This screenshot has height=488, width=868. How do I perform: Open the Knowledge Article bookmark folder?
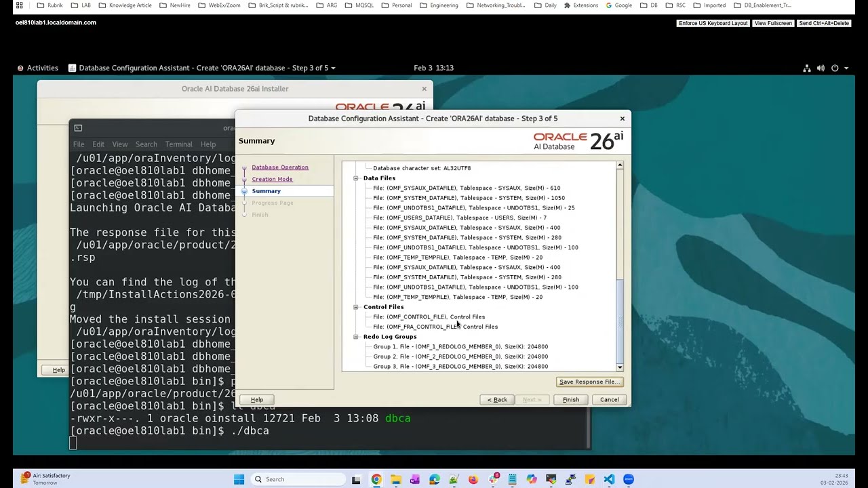click(125, 5)
